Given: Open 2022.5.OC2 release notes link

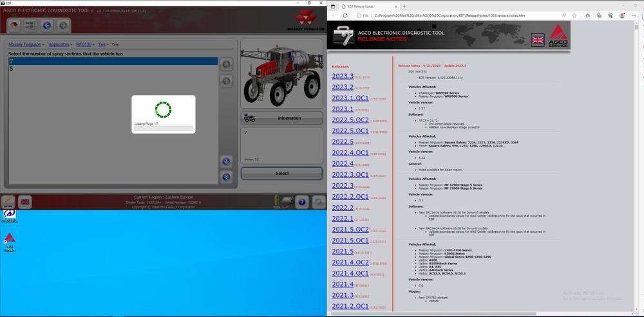Looking at the screenshot, I should [x=350, y=120].
